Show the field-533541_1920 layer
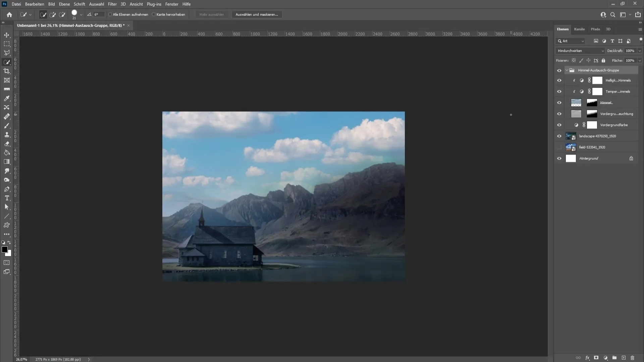This screenshot has height=362, width=644. [x=559, y=147]
